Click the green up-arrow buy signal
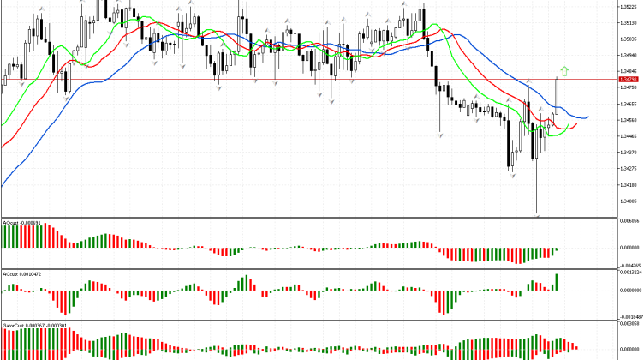 (563, 69)
